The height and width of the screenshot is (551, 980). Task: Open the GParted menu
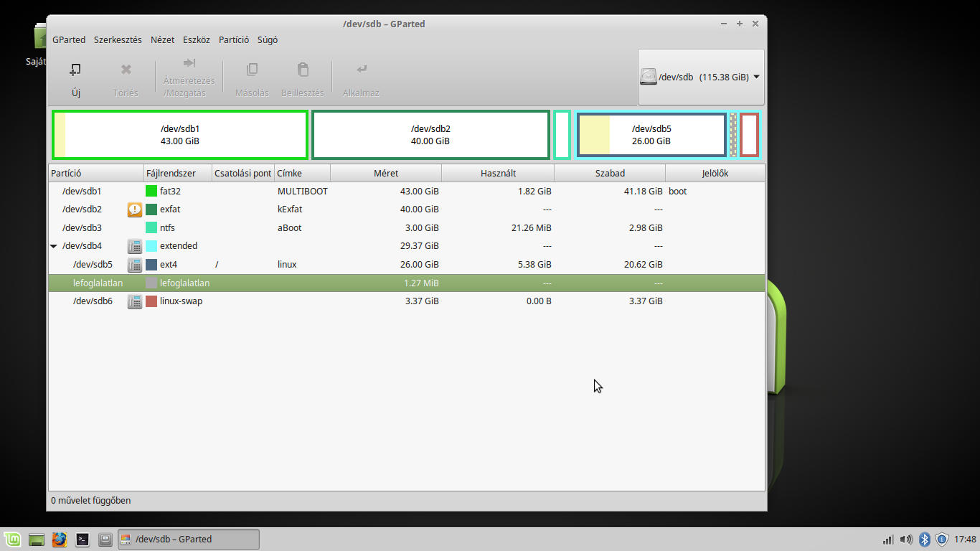pyautogui.click(x=69, y=40)
